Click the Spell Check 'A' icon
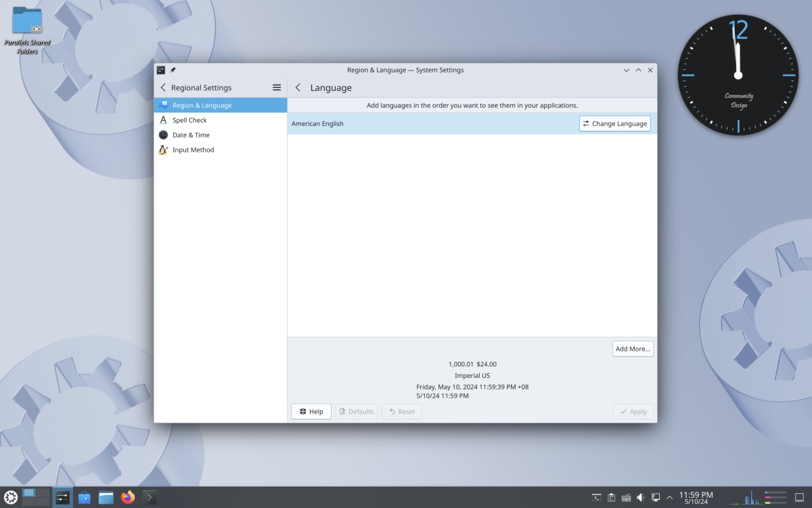 point(163,120)
